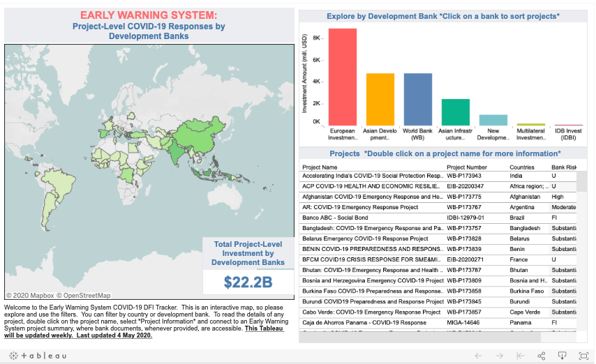Click project number IDBI-12979-01
The height and width of the screenshot is (364, 596).
click(x=465, y=218)
